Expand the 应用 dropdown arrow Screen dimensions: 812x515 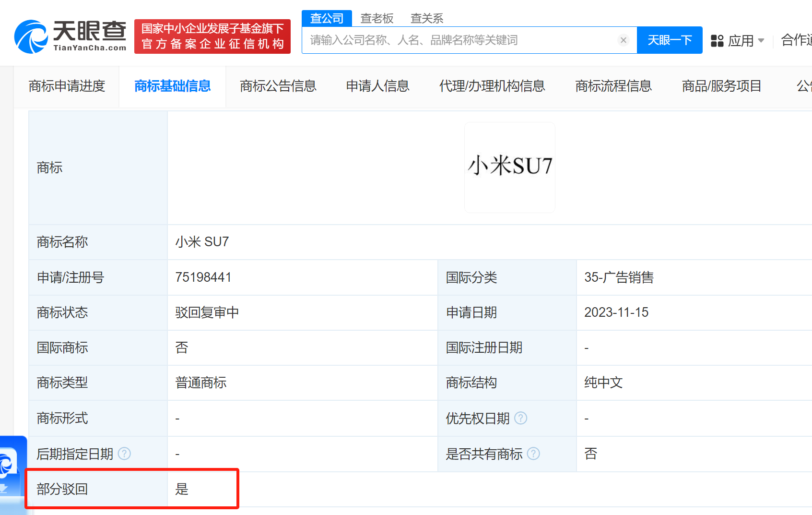pyautogui.click(x=761, y=41)
